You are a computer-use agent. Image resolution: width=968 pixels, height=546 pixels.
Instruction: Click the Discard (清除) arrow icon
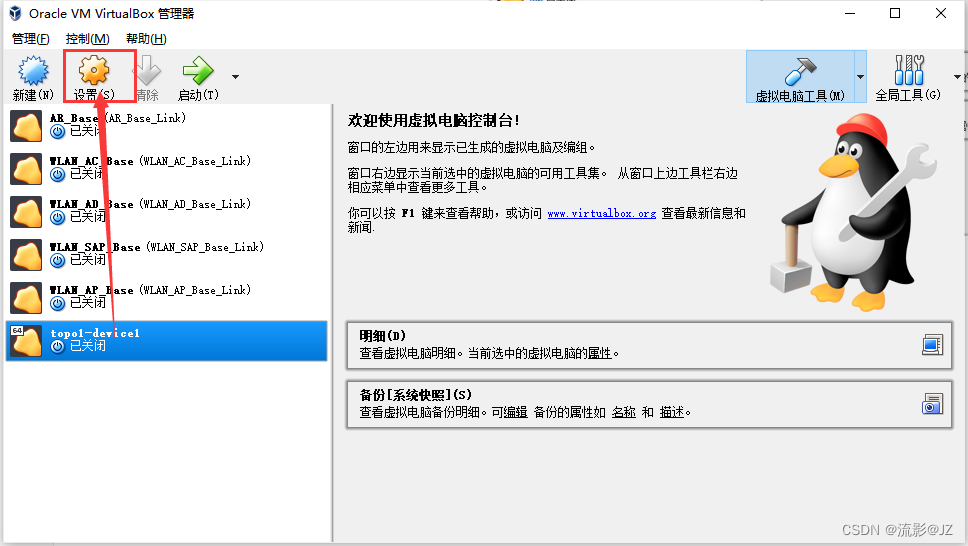pos(148,70)
